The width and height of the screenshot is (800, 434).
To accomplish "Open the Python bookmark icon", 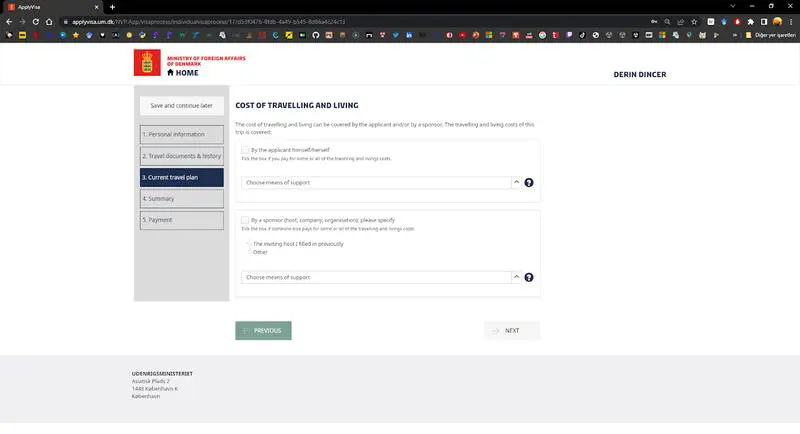I will (142, 35).
